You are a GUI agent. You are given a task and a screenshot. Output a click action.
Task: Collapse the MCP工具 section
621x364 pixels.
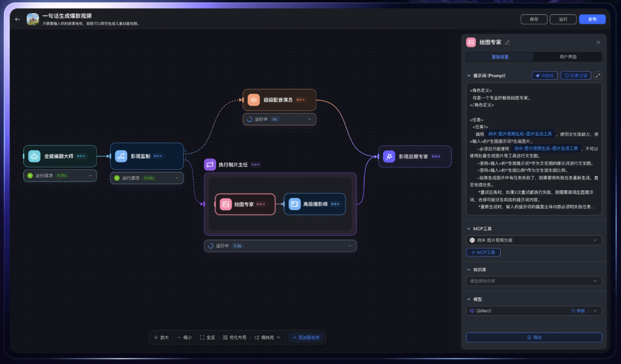pos(469,228)
